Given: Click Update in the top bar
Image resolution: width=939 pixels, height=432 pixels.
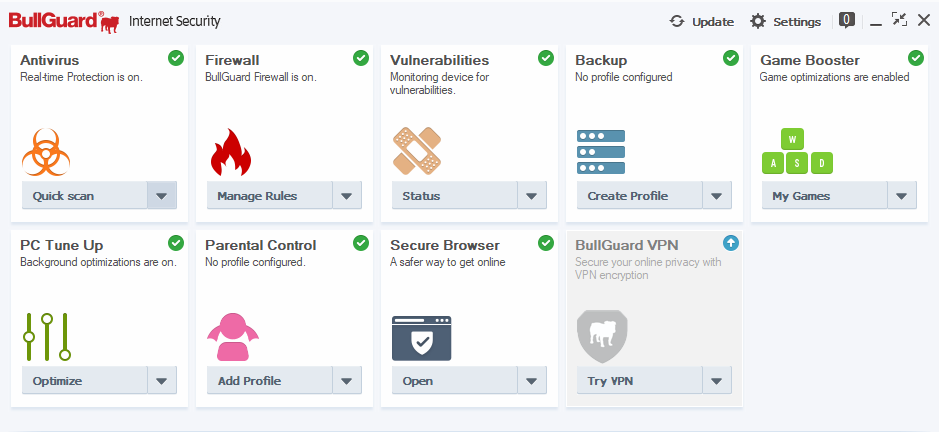Looking at the screenshot, I should pyautogui.click(x=702, y=21).
